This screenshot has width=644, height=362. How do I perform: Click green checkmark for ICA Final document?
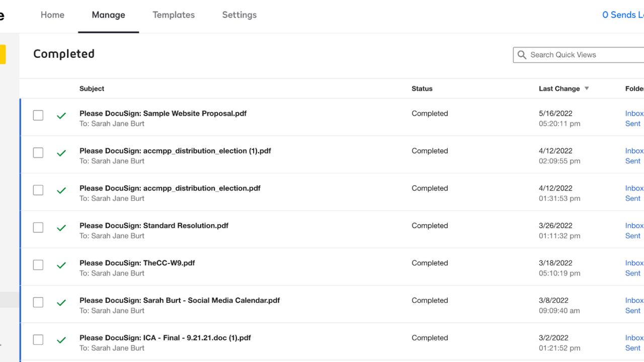61,340
